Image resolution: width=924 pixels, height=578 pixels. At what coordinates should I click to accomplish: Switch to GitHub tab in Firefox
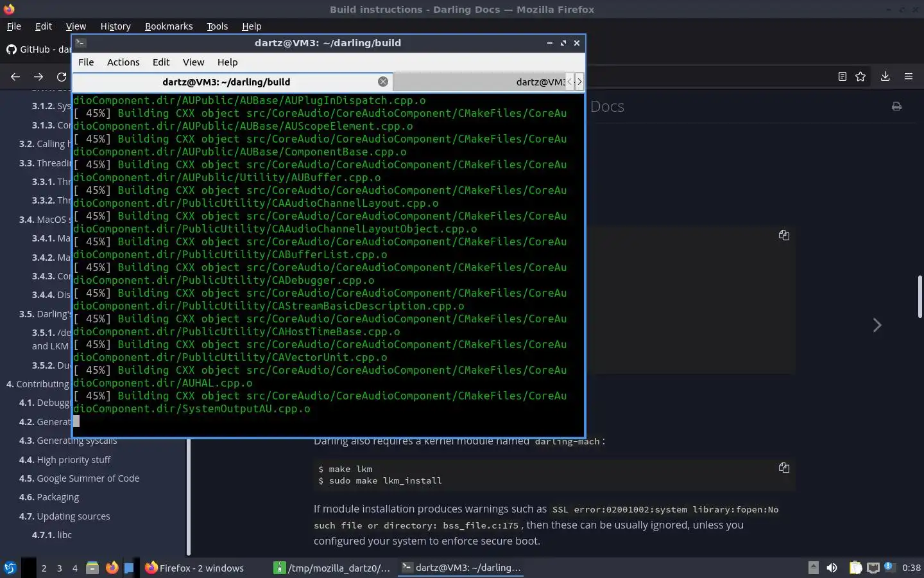click(x=38, y=49)
